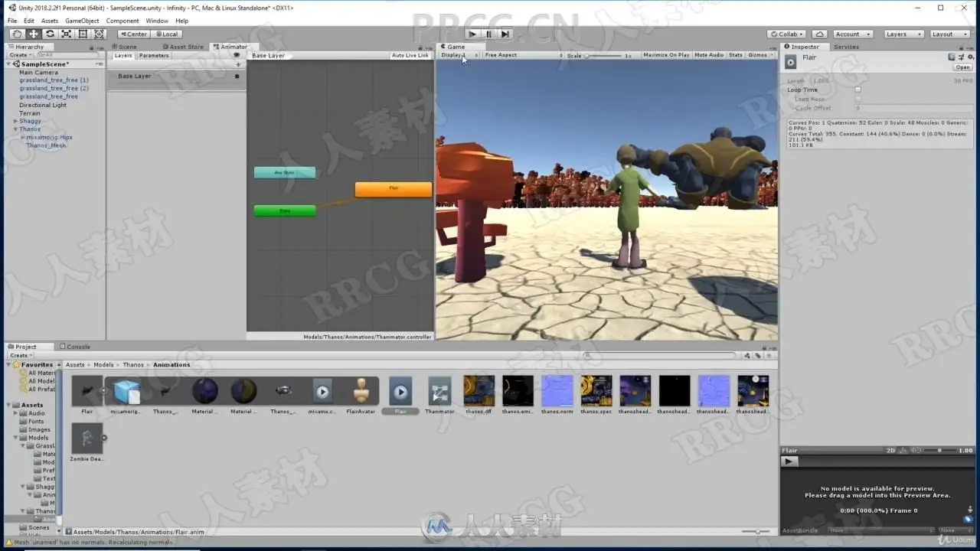Select the mixamo.c animation clip asset
This screenshot has height=551, width=980.
pos(322,391)
